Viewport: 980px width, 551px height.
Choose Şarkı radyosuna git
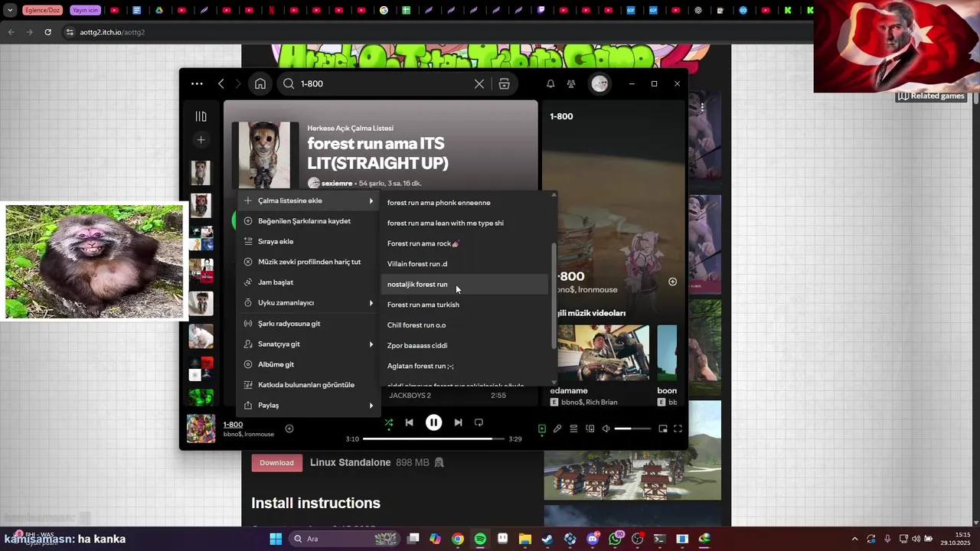click(310, 324)
